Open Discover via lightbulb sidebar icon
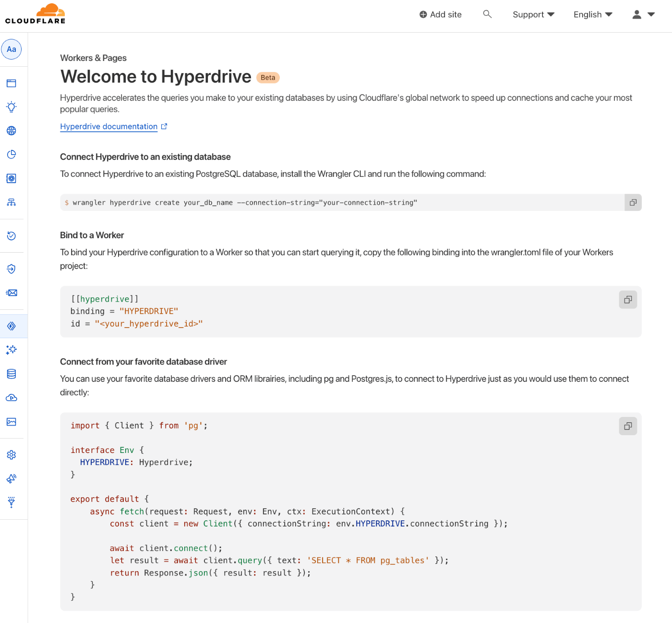This screenshot has height=623, width=672. coord(12,107)
